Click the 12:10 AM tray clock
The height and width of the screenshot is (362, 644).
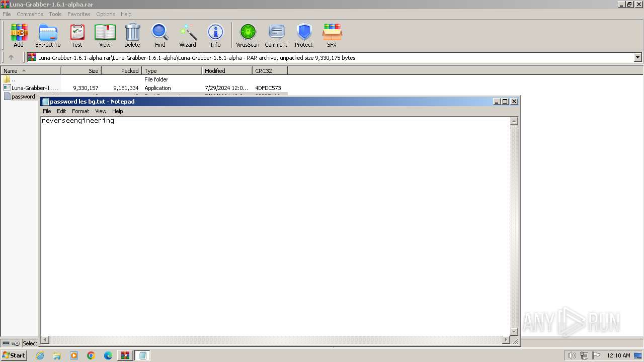tap(618, 355)
